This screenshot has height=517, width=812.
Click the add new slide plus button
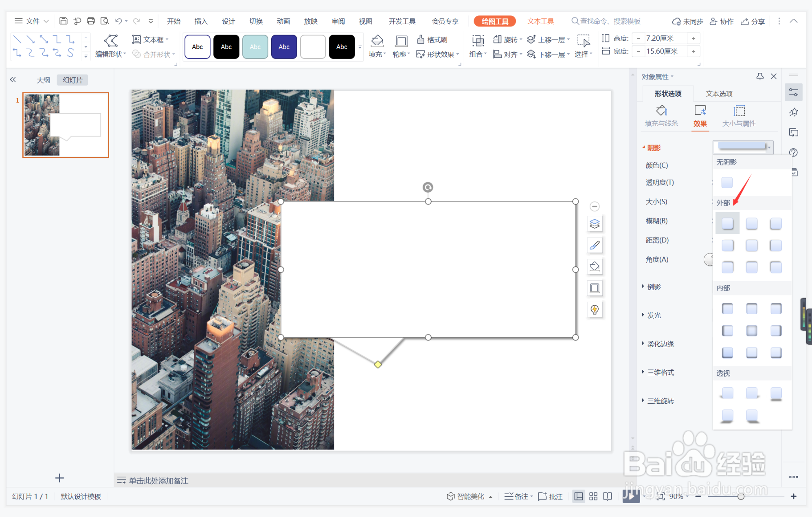59,478
